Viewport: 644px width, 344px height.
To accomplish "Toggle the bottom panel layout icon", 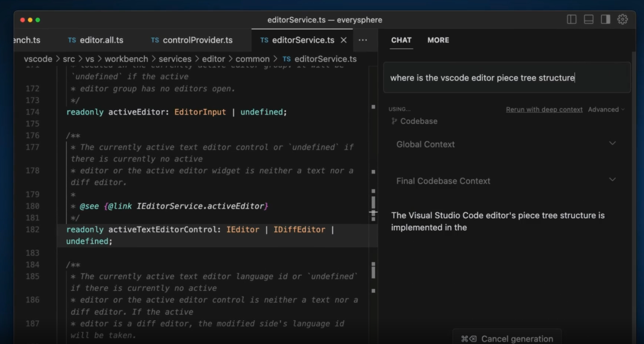I will [x=589, y=19].
